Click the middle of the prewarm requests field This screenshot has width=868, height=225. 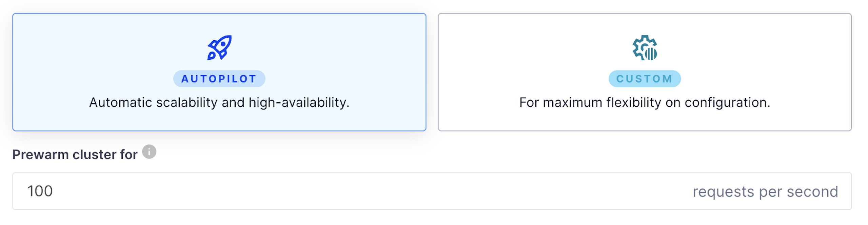point(432,191)
